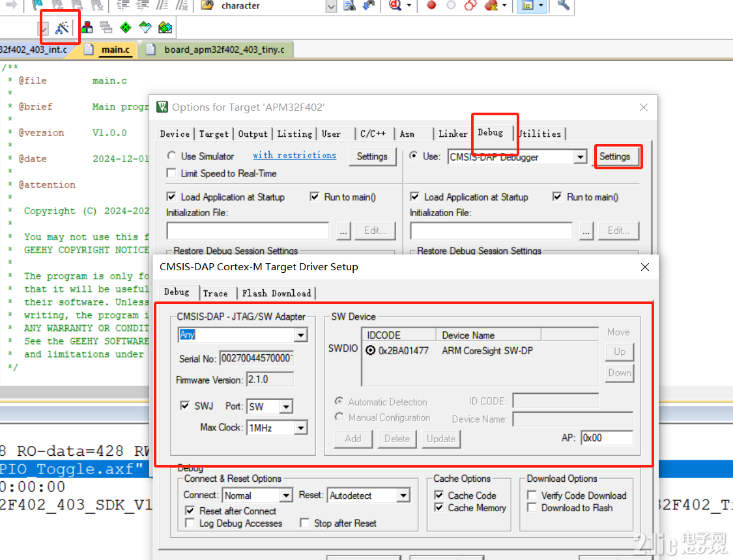Select 0x2BA01477 SWDIO device radio
733x560 pixels.
point(370,350)
